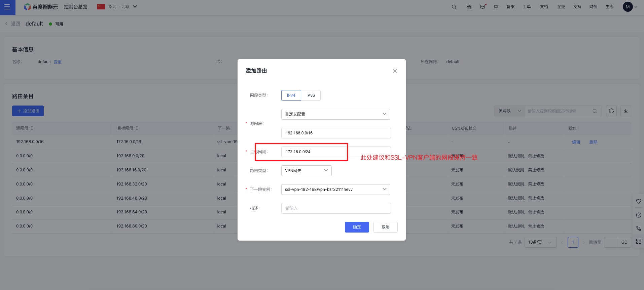644x290 pixels.
Task: Open the 路由类型 VPN网关 dropdown
Action: [307, 171]
